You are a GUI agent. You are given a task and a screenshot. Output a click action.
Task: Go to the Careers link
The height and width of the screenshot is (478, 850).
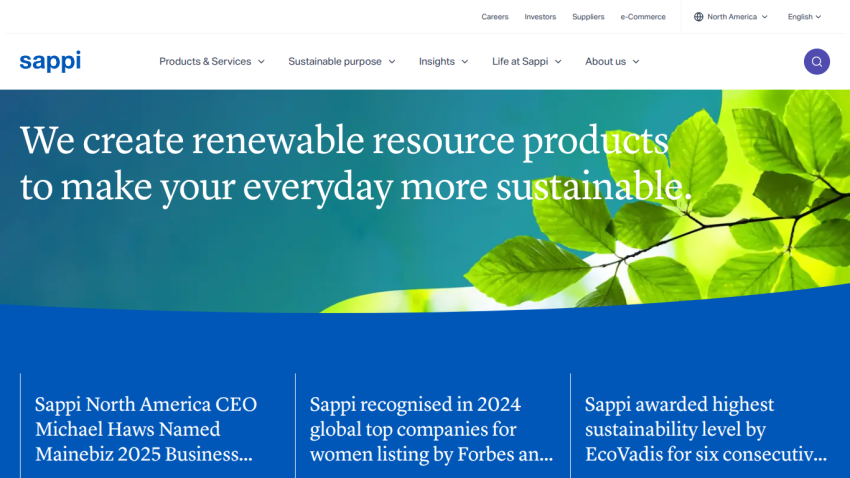(x=494, y=17)
